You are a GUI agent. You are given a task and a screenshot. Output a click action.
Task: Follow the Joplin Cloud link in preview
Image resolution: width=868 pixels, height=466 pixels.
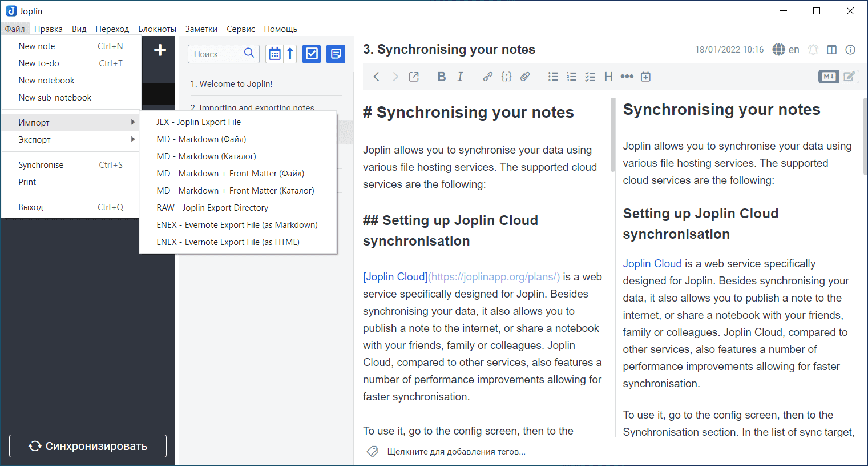(x=652, y=263)
